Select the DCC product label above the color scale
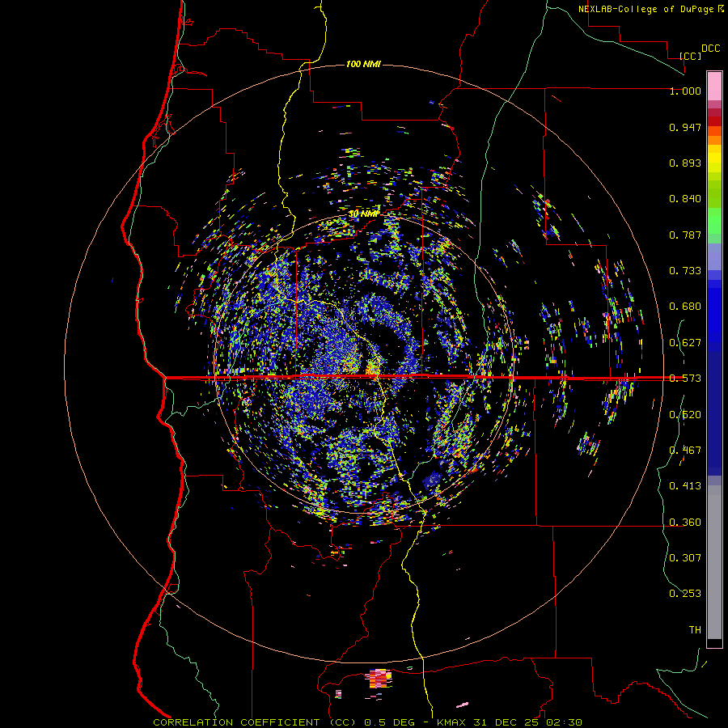The width and height of the screenshot is (728, 728). tap(710, 49)
